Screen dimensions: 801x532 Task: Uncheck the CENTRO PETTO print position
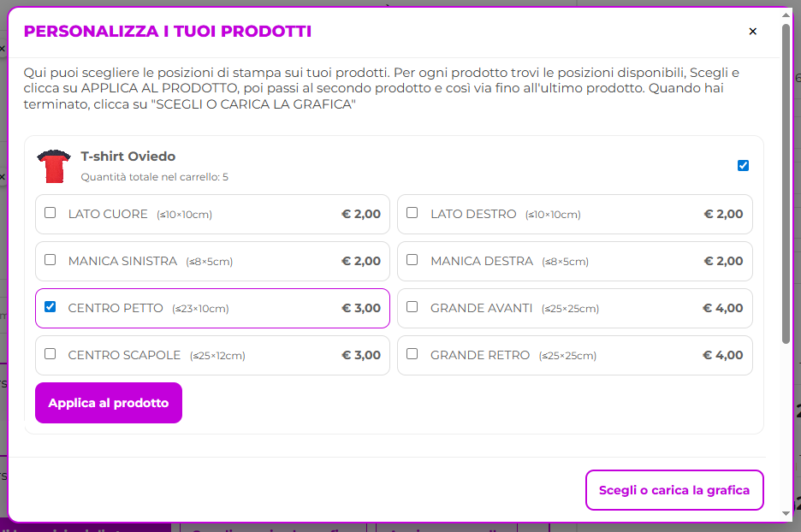coord(50,307)
